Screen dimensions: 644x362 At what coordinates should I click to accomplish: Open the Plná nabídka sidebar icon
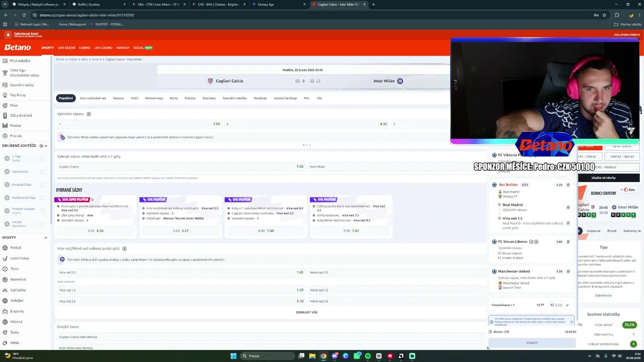point(5,61)
